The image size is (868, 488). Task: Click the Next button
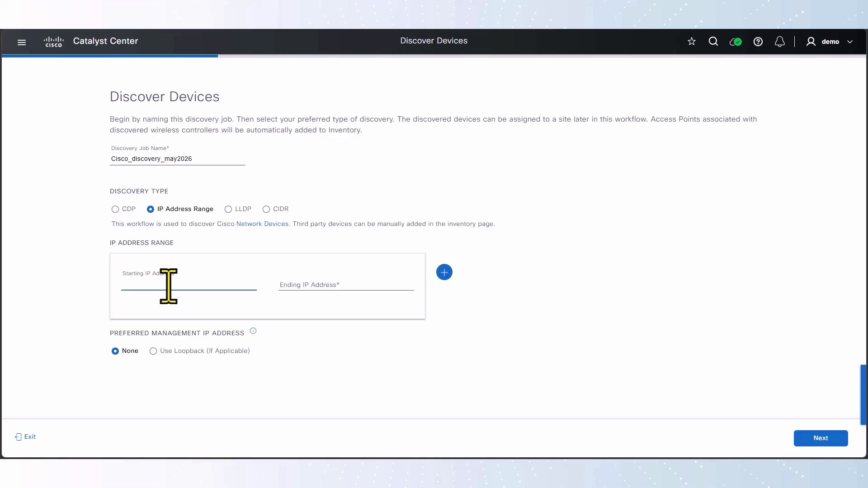pos(821,438)
